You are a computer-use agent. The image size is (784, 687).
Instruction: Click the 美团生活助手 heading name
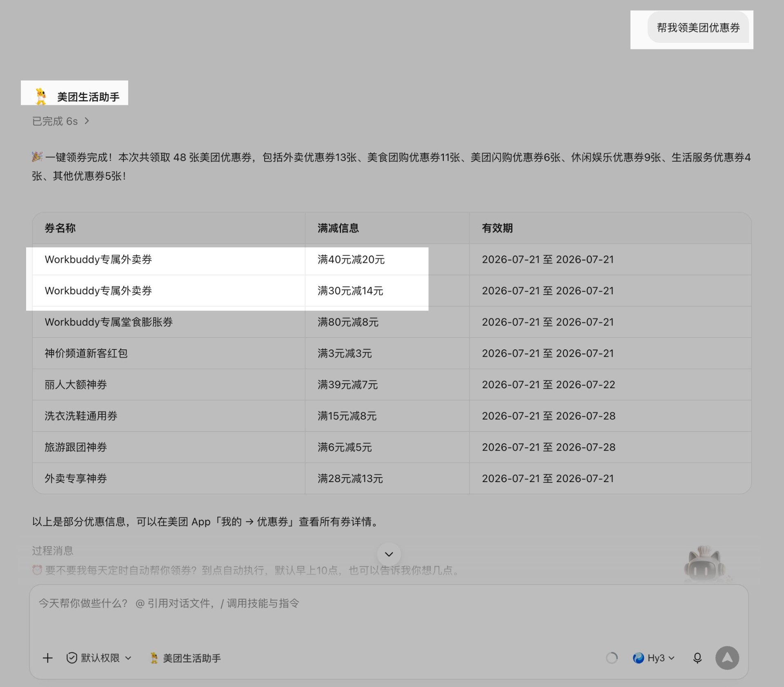coord(88,97)
